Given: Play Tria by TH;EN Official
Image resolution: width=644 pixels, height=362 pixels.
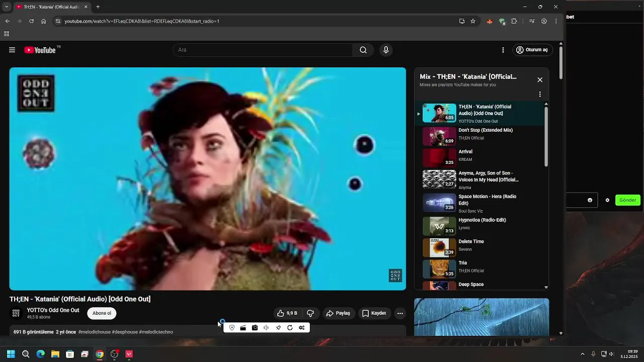Looking at the screenshot, I should (479, 268).
